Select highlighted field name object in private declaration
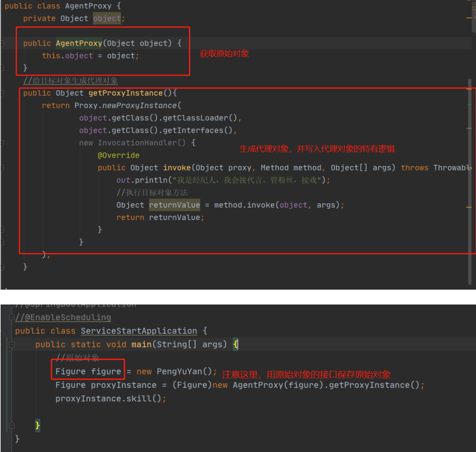Image resolution: width=476 pixels, height=452 pixels. point(107,18)
